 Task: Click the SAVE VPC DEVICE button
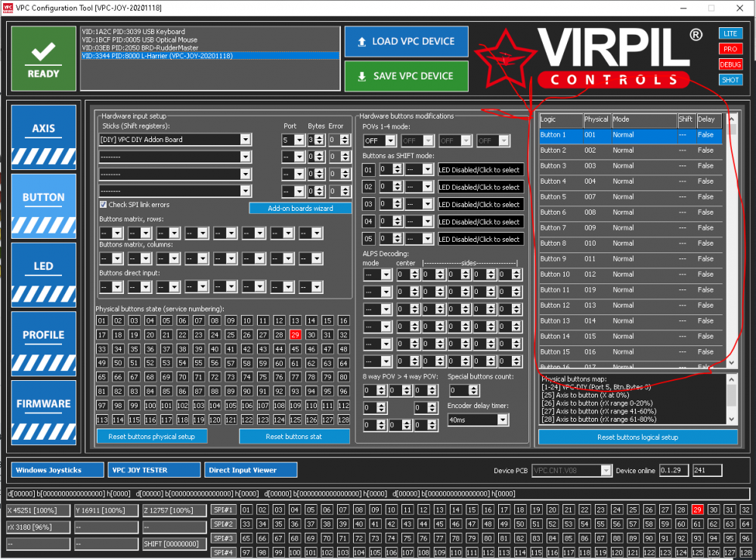coord(406,76)
